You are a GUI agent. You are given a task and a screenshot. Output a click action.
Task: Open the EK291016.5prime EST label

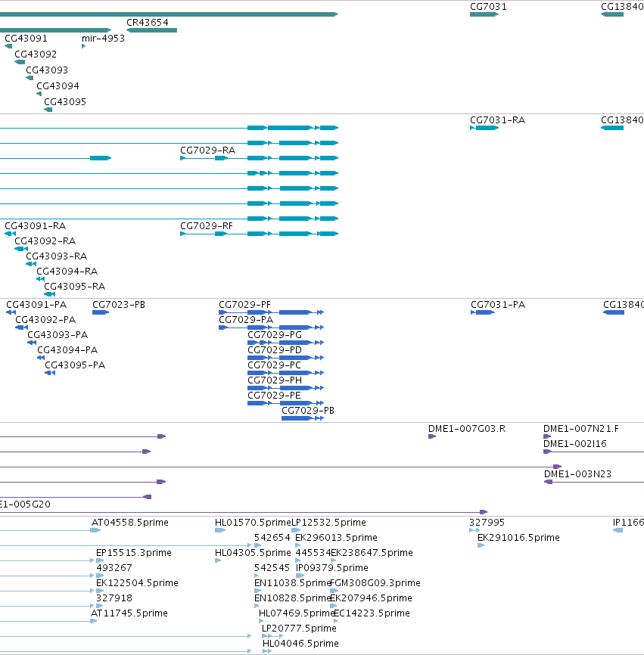pyautogui.click(x=518, y=538)
